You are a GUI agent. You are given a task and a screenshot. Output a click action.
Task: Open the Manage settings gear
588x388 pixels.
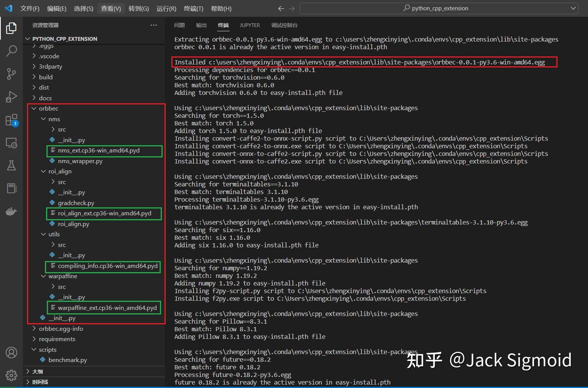(11, 375)
